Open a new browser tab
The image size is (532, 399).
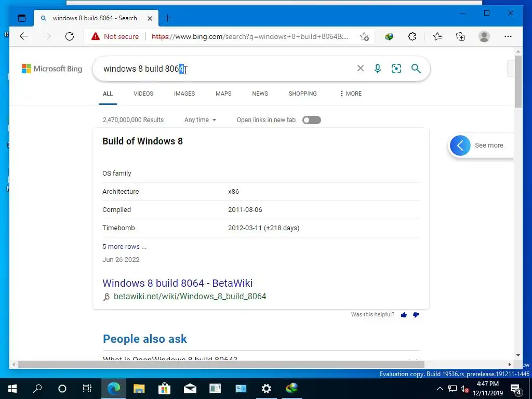pos(168,18)
